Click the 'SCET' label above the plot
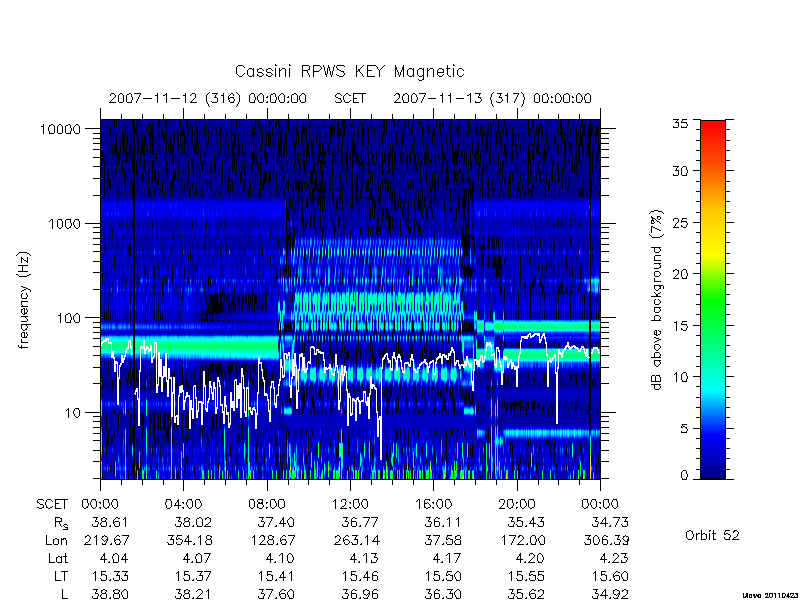Image resolution: width=800 pixels, height=600 pixels. click(x=350, y=98)
